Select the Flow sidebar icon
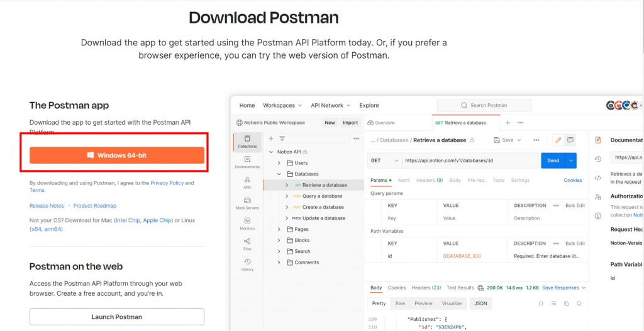 (x=247, y=245)
